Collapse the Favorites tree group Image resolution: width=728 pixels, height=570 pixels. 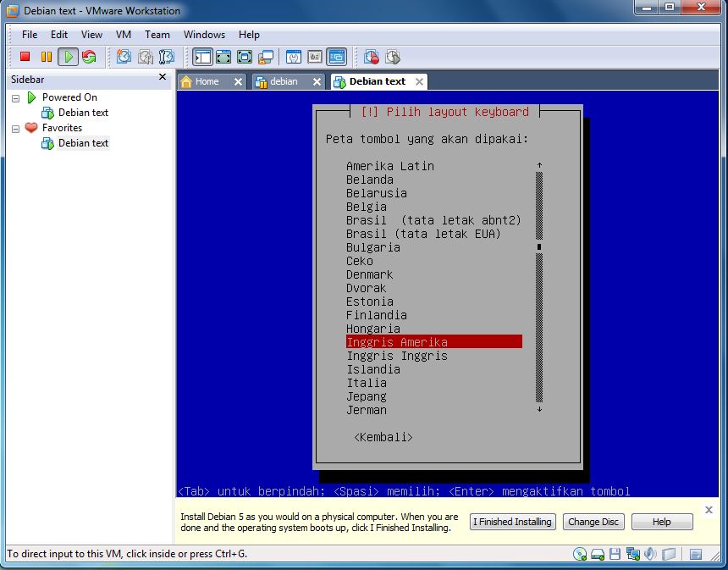(x=16, y=129)
